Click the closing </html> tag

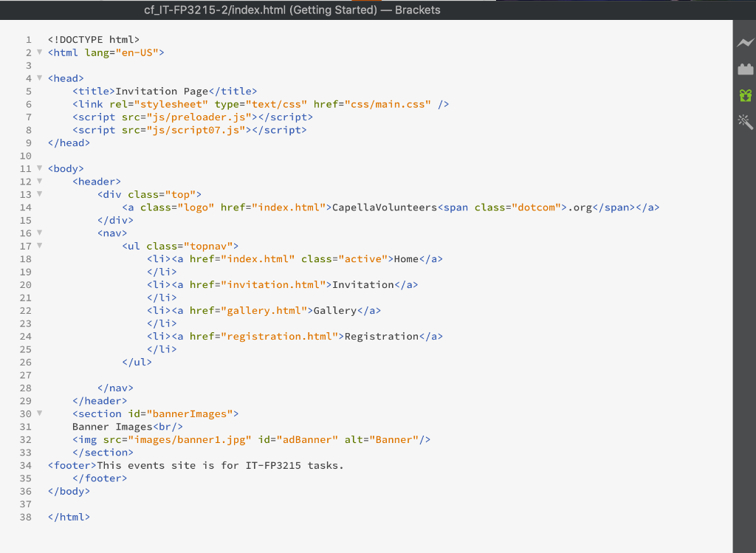69,517
